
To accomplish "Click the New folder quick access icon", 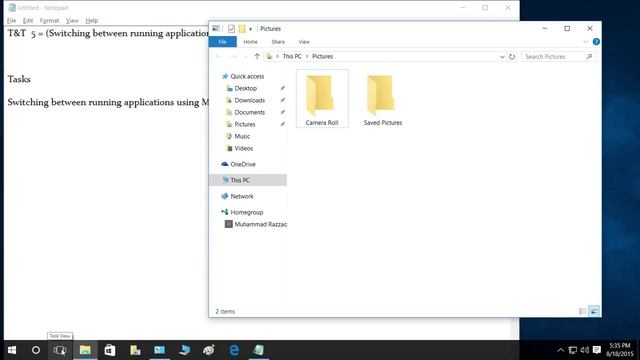I will point(242,29).
